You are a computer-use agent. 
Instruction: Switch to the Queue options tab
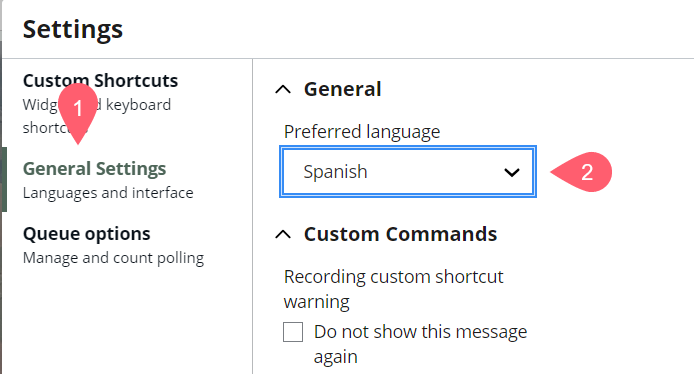113,245
